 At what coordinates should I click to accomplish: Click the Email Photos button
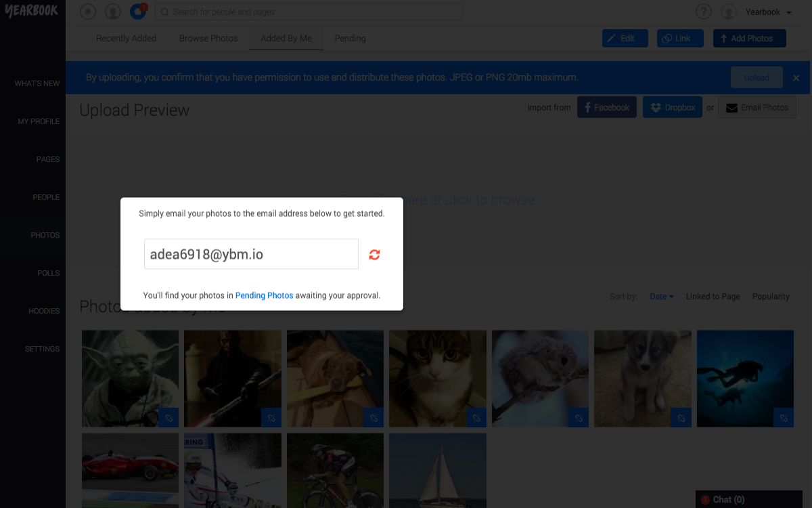coord(757,107)
